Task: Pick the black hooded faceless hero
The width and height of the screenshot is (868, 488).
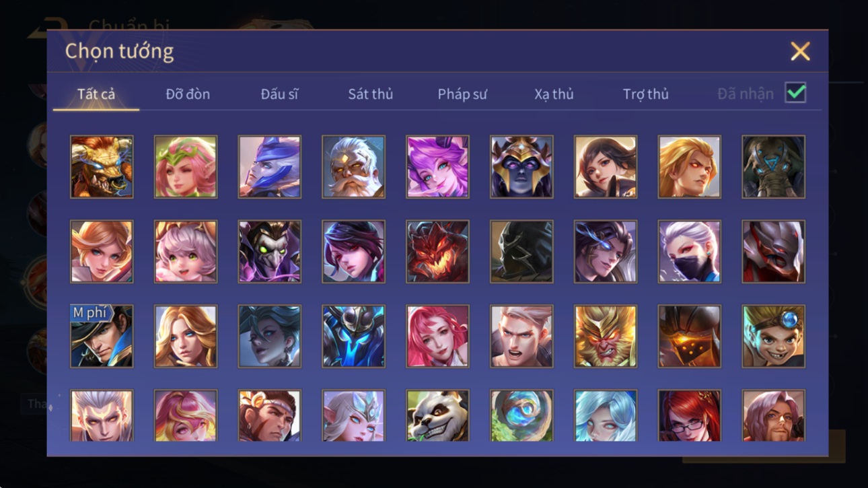Action: [x=521, y=251]
